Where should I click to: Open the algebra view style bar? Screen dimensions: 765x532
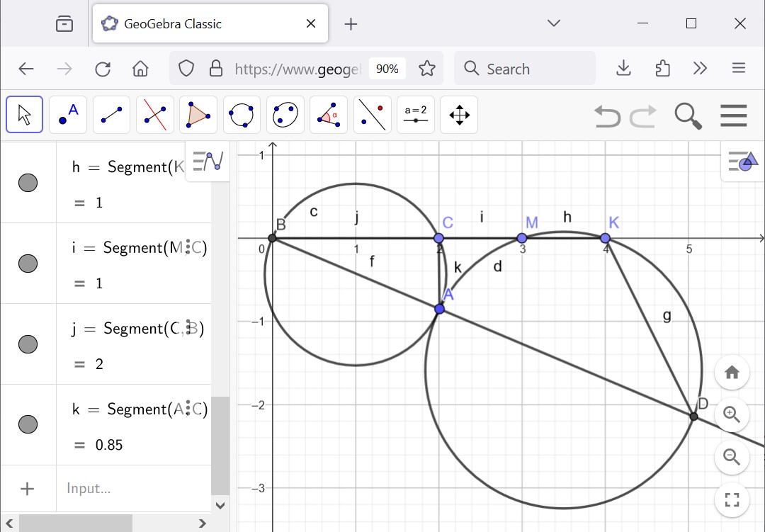(208, 161)
